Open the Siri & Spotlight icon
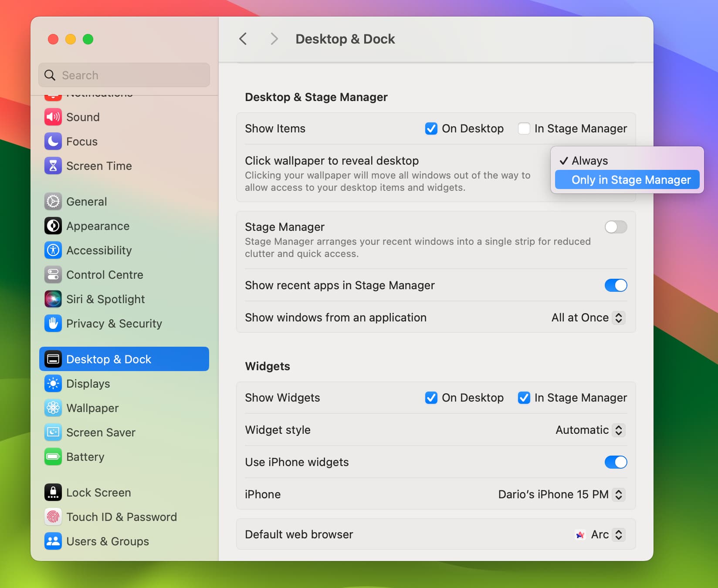718x588 pixels. pos(53,299)
